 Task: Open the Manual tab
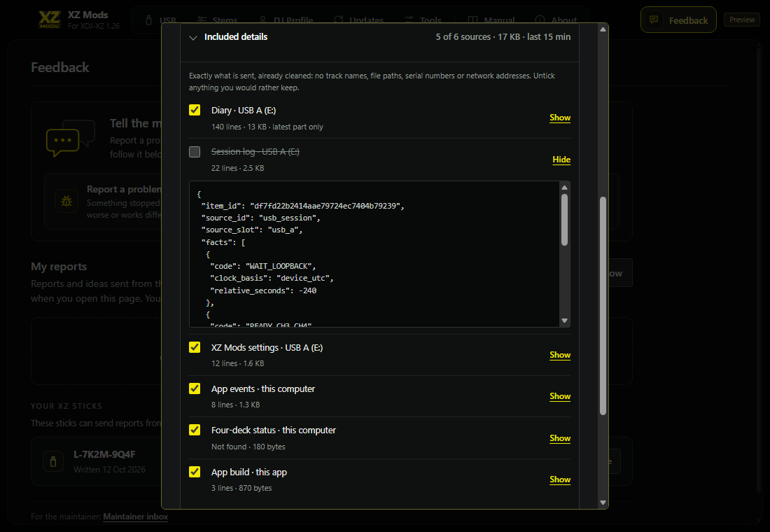coord(491,20)
